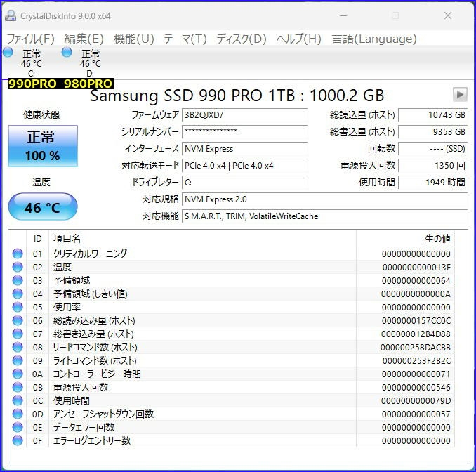Screen dimensions: 476x472
Task: Click status orb for ID 0A コントローラービジー時間
Action: click(x=18, y=374)
